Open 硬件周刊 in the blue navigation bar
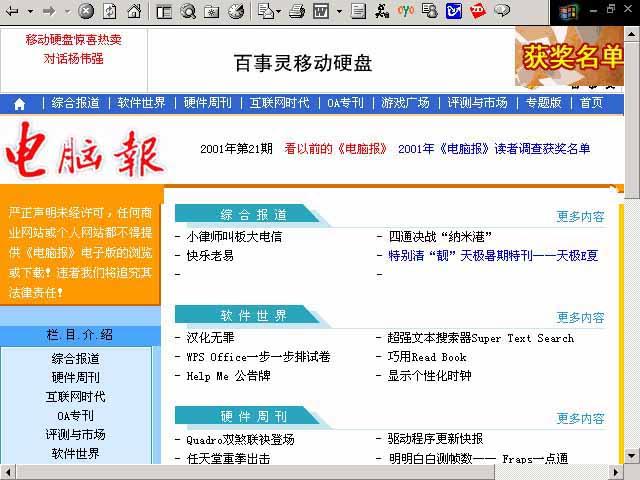The image size is (640, 480). coord(207,103)
